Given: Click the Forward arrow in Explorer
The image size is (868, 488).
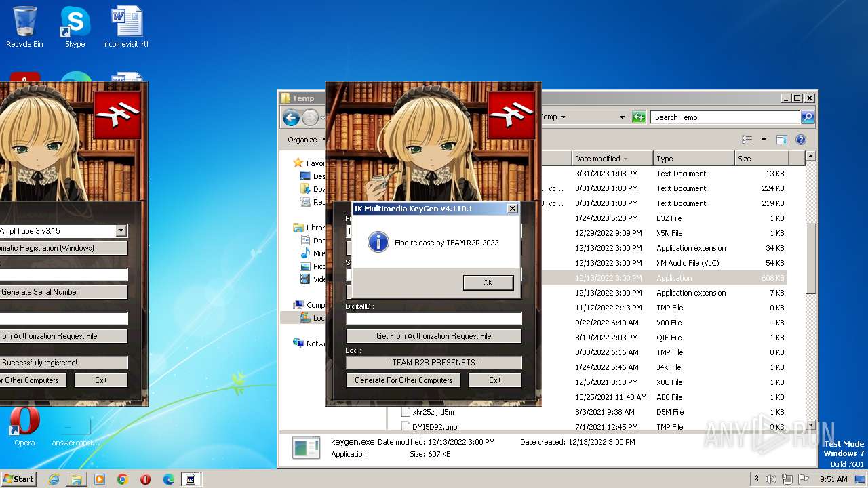Looking at the screenshot, I should 310,118.
